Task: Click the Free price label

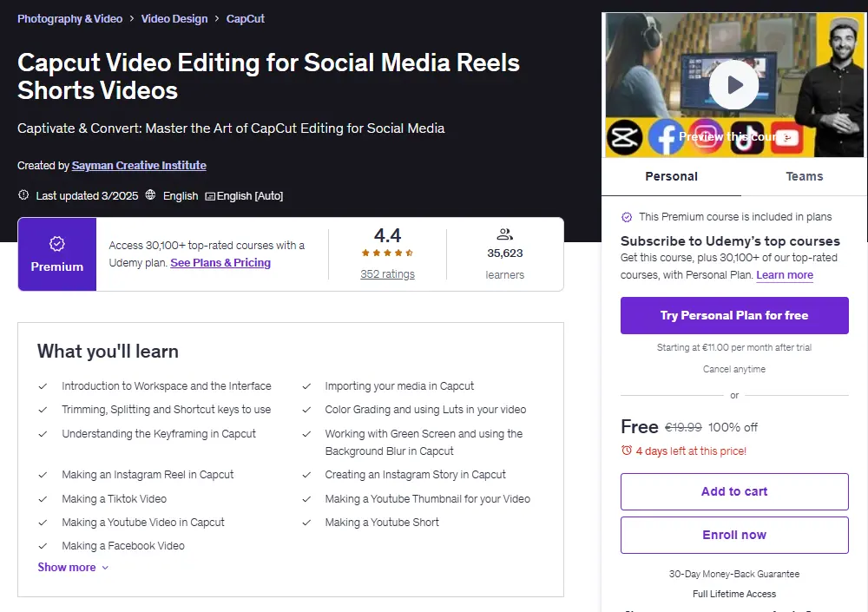Action: pos(640,426)
